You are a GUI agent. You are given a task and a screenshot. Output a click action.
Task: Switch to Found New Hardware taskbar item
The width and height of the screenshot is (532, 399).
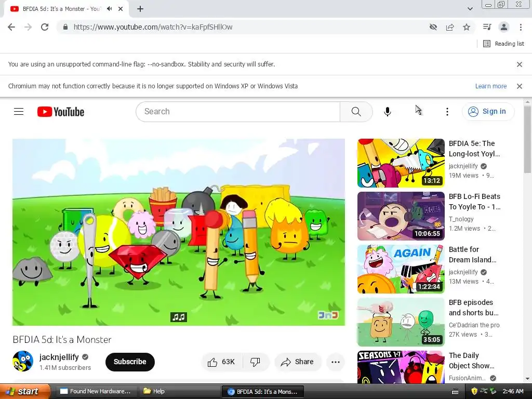96,391
